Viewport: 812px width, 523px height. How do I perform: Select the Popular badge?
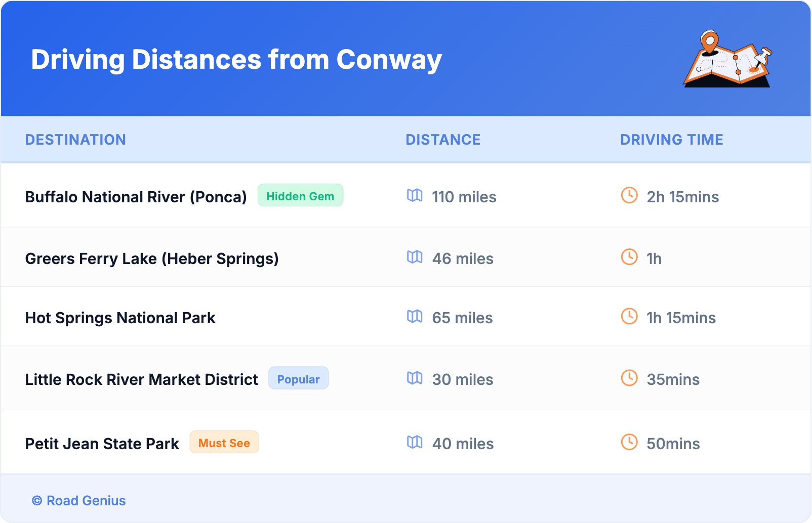click(298, 379)
